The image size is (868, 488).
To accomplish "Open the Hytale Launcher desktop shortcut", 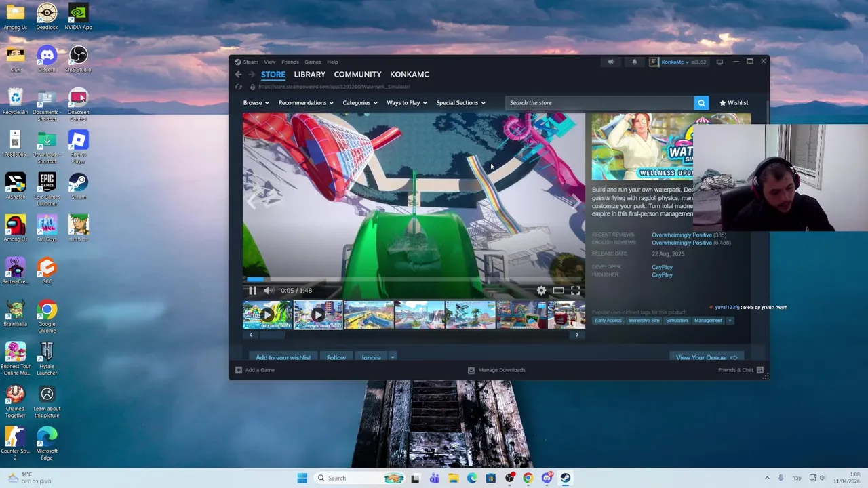I will [x=47, y=359].
